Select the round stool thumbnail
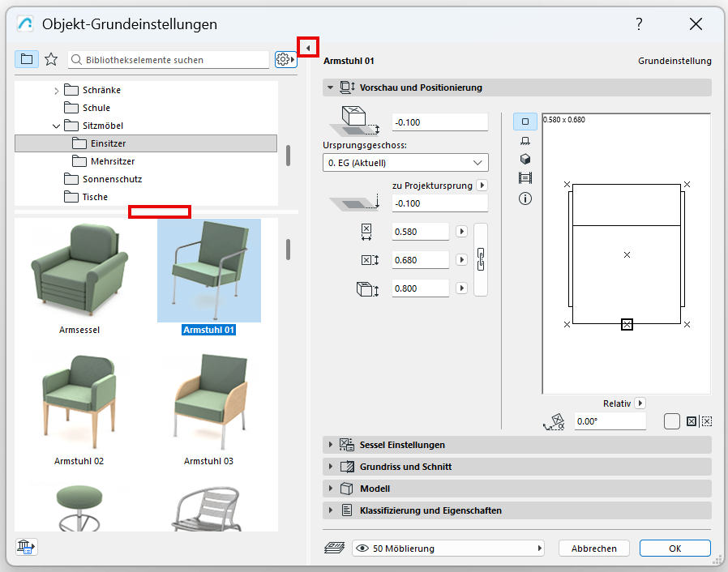Image resolution: width=728 pixels, height=572 pixels. (x=79, y=507)
